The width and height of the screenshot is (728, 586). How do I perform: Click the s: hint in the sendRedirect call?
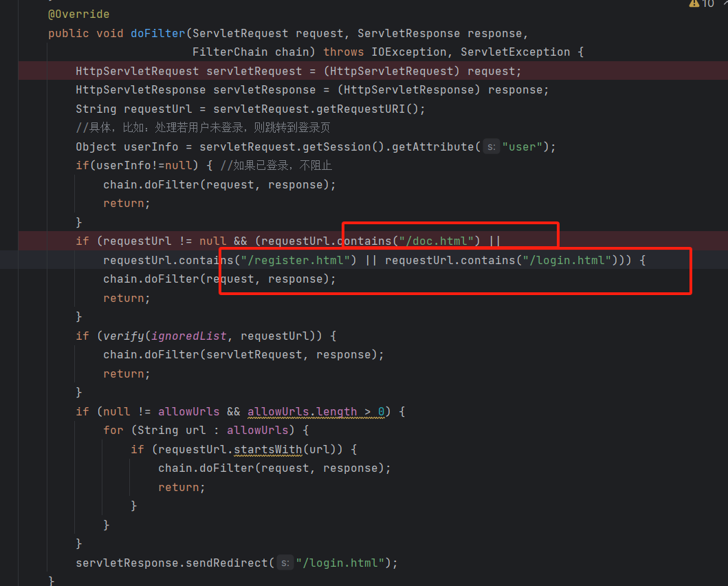(285, 563)
